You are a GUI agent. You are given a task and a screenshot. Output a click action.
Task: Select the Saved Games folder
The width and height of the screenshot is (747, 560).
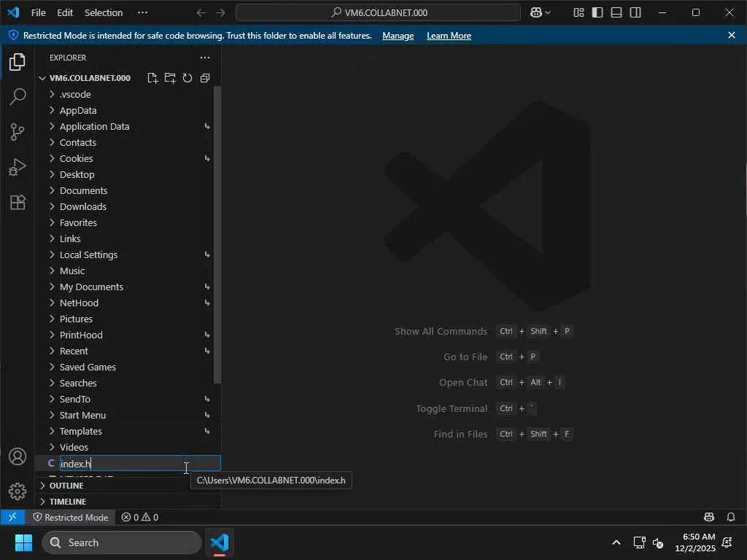tap(124, 367)
